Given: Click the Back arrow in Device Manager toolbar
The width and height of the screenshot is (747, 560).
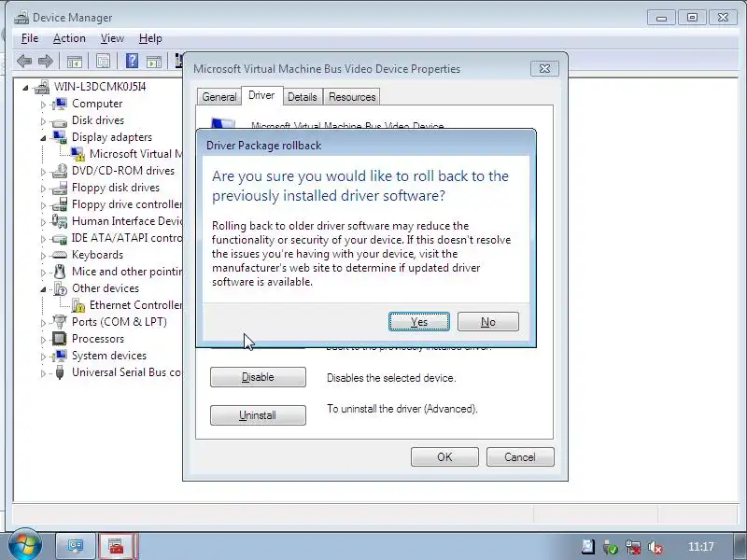Looking at the screenshot, I should [24, 61].
